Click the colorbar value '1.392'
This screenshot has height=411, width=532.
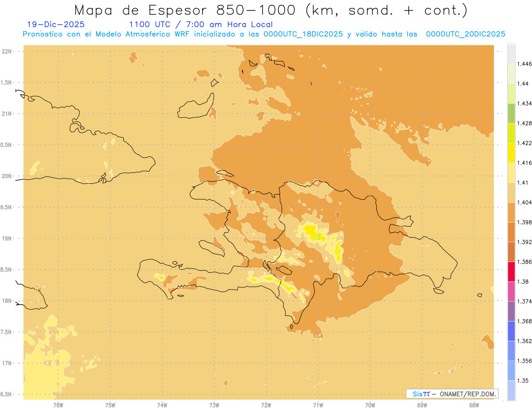524,242
